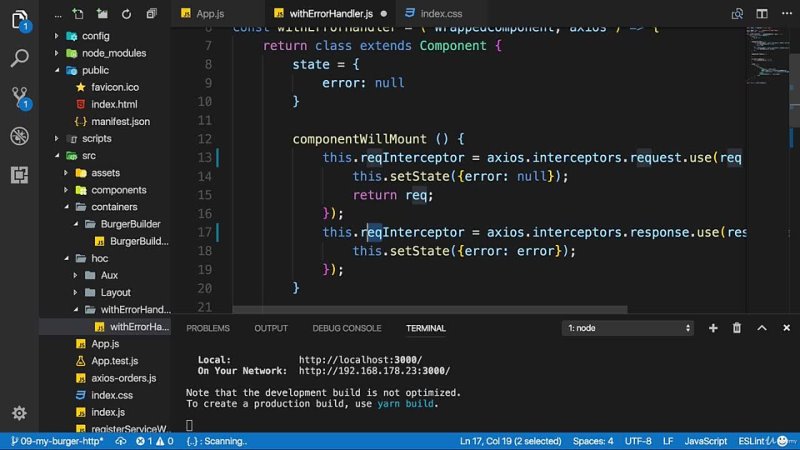This screenshot has width=800, height=450.
Task: Open manifest.json in the file tree
Action: click(105, 121)
